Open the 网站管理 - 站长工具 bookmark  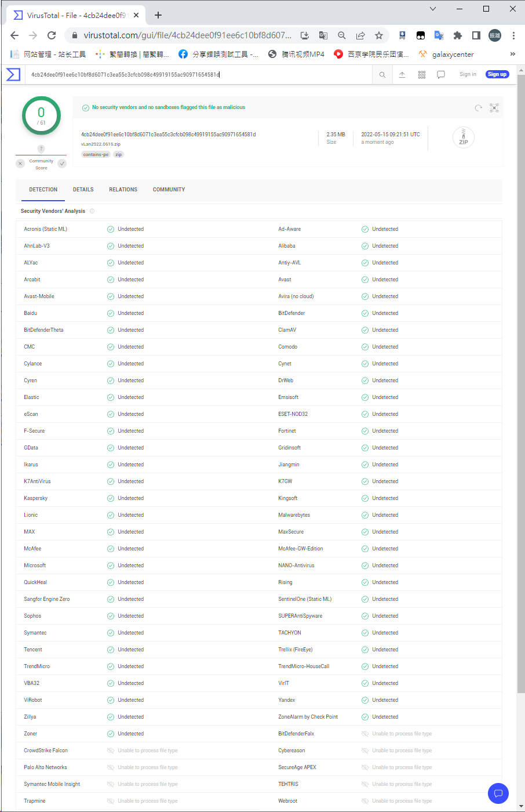48,54
